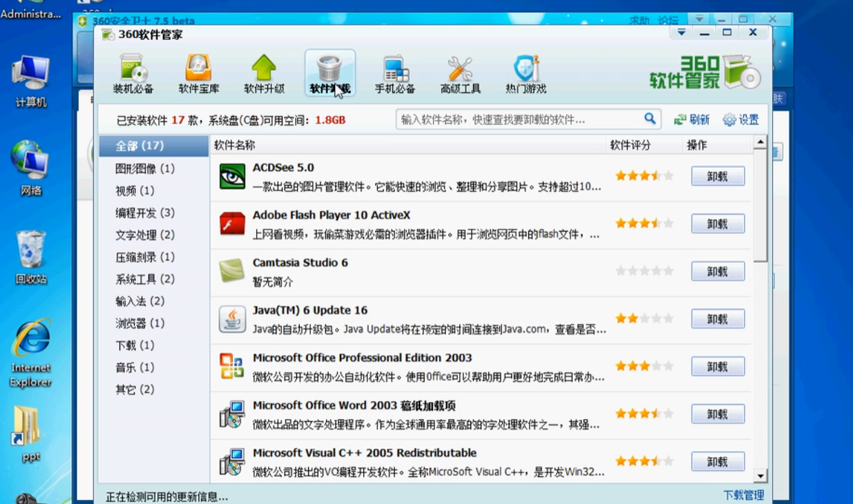Select the 软件卸载 trash can icon
The height and width of the screenshot is (504, 853).
click(330, 73)
